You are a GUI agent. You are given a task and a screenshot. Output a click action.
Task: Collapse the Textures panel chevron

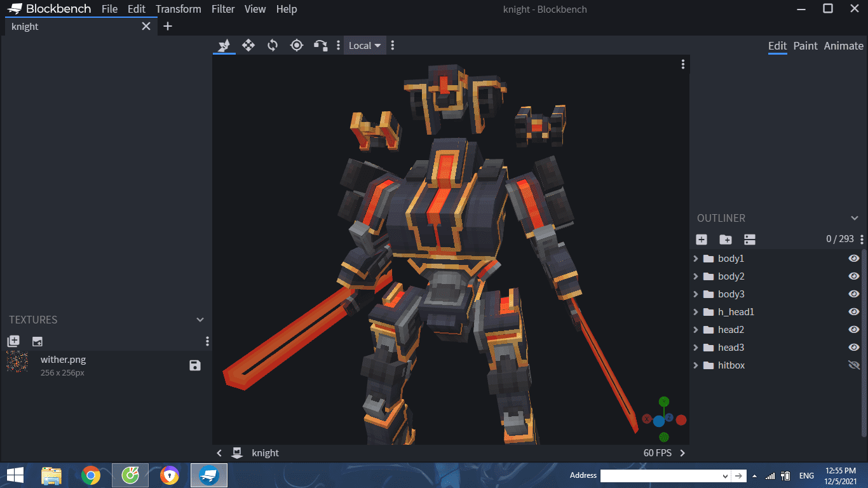200,320
